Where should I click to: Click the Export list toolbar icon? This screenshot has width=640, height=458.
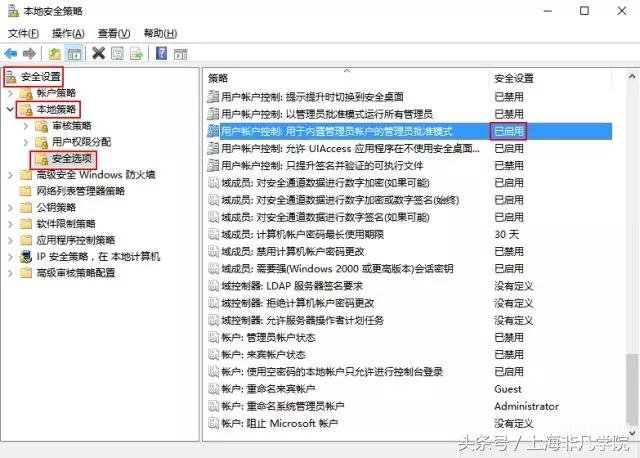[136, 53]
